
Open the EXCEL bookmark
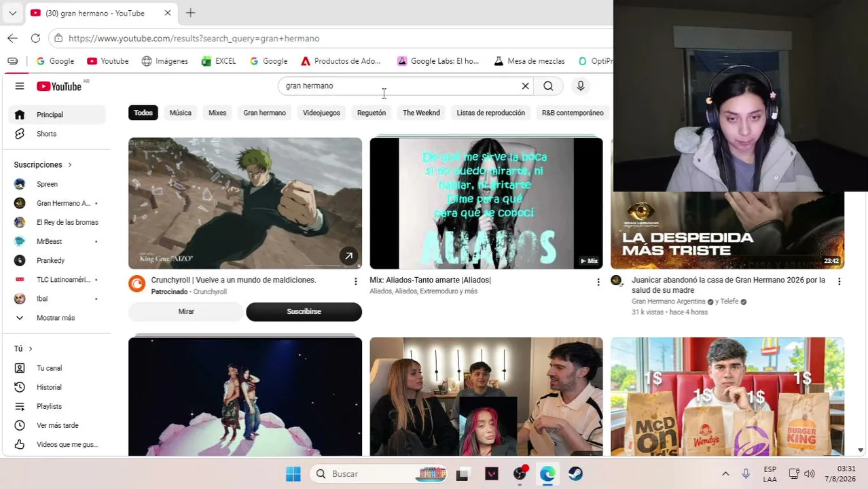[219, 61]
